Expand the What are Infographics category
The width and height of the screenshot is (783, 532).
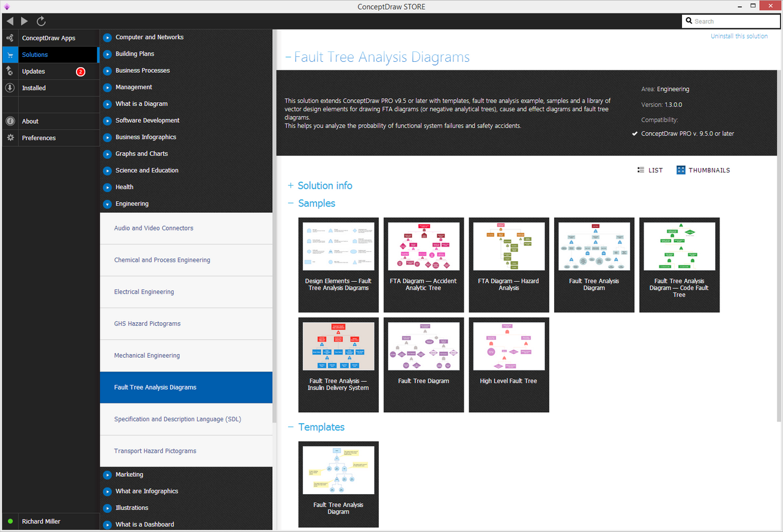pos(108,492)
